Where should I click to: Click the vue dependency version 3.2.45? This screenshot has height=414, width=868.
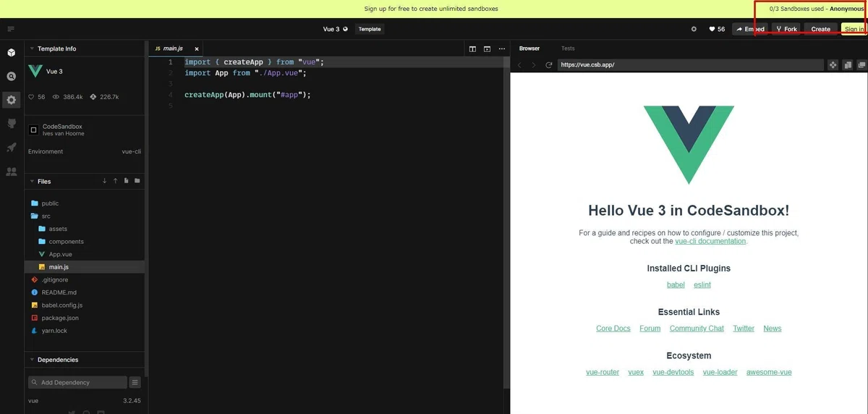(x=132, y=400)
